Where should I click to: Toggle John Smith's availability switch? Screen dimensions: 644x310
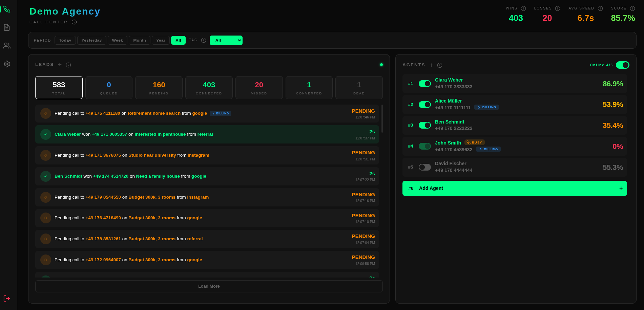pos(424,146)
